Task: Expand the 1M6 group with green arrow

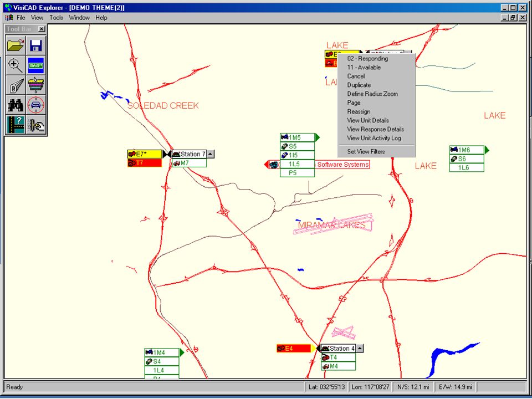Action: [487, 150]
